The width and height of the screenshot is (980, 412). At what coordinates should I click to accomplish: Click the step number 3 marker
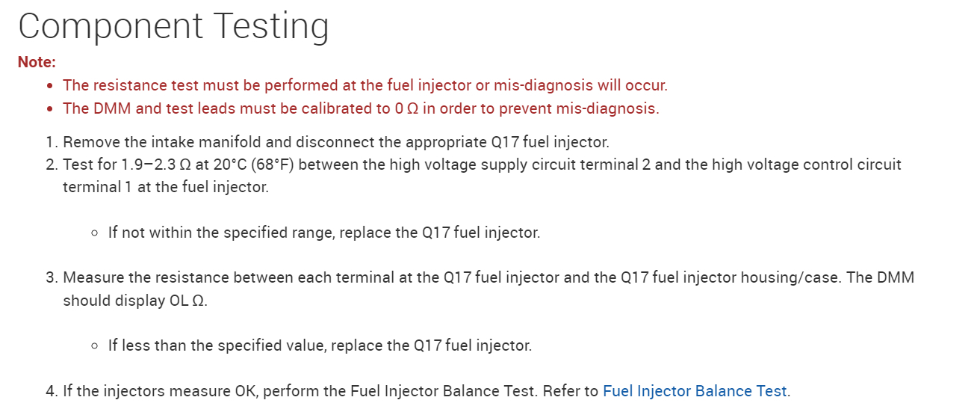(50, 278)
